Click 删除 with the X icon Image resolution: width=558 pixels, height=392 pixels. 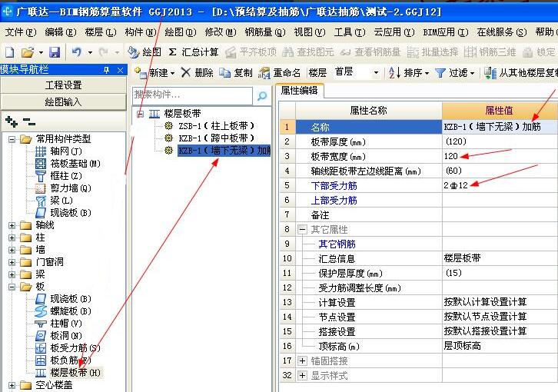[x=197, y=72]
